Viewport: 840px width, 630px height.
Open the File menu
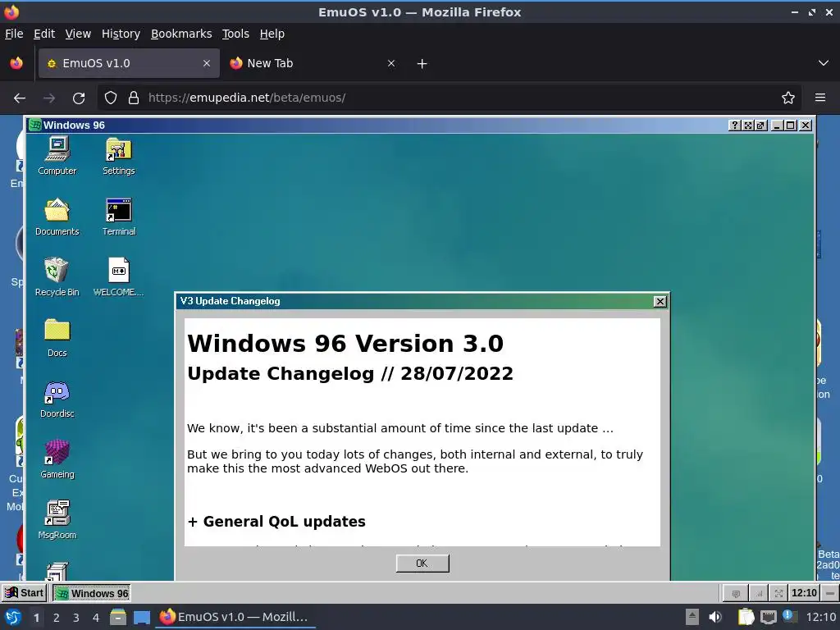point(14,34)
